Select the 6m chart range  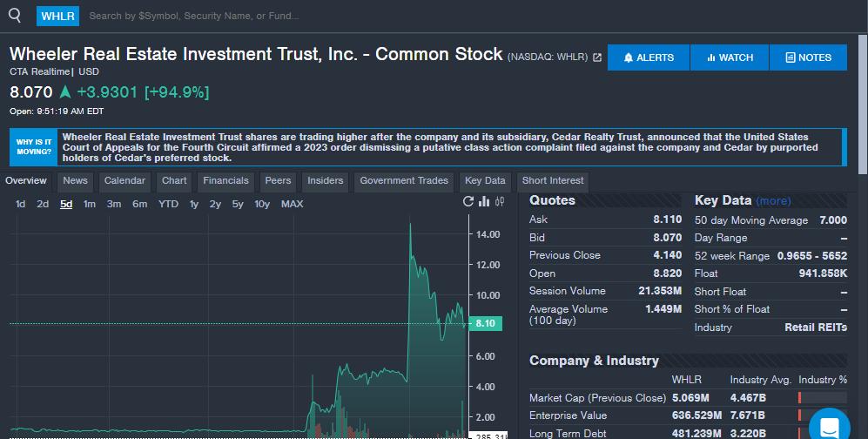point(139,205)
